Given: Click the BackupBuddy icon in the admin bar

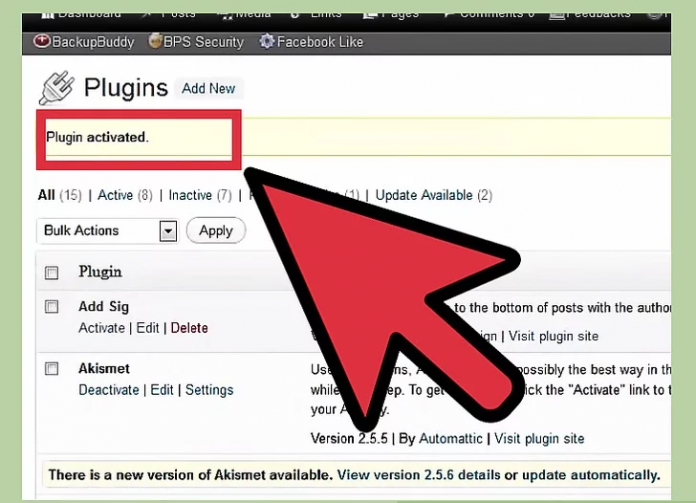Looking at the screenshot, I should (x=42, y=42).
